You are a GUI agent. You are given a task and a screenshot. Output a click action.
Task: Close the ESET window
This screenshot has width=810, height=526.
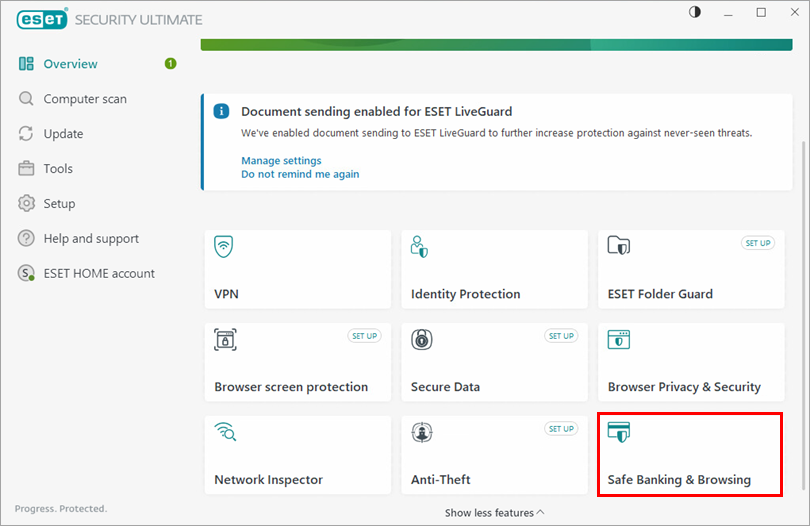(795, 12)
